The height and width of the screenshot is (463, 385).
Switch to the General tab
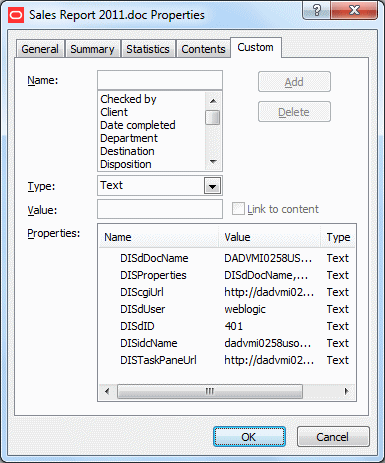[x=40, y=49]
